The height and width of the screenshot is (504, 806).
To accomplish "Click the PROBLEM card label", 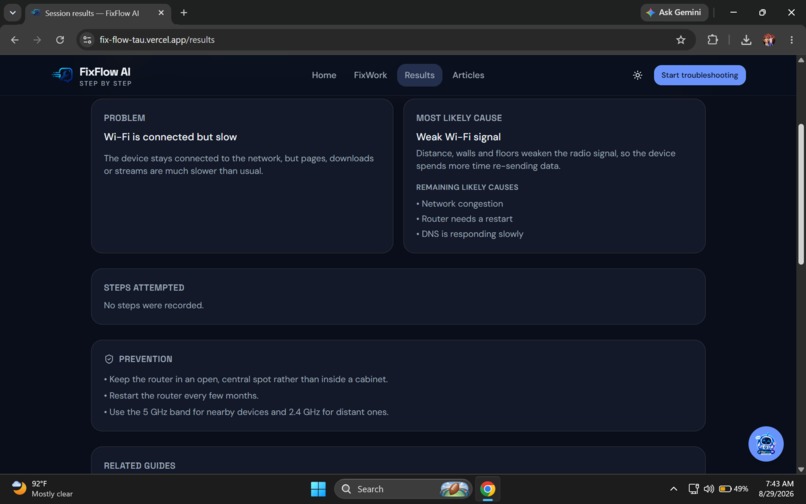I will 124,118.
